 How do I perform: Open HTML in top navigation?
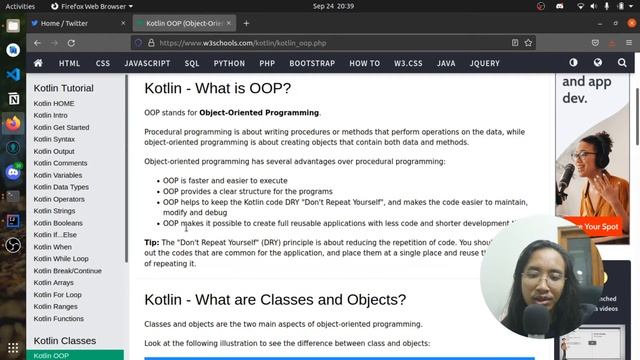tap(69, 63)
